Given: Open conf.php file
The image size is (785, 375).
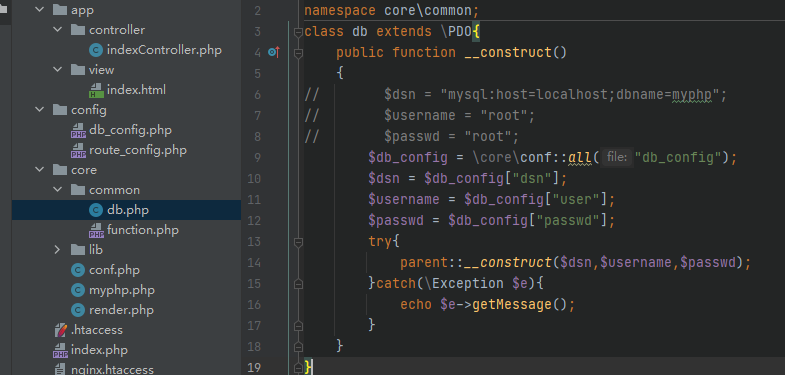Looking at the screenshot, I should pyautogui.click(x=114, y=270).
